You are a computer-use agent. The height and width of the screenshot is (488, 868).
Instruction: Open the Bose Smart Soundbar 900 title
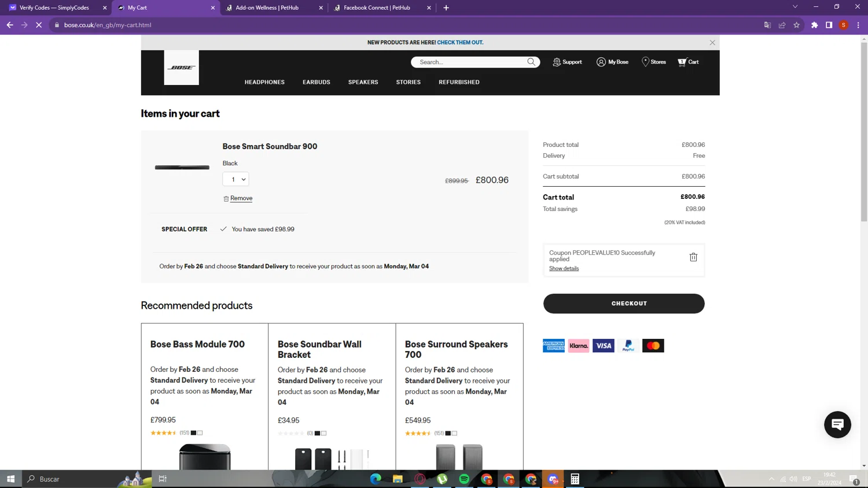270,146
